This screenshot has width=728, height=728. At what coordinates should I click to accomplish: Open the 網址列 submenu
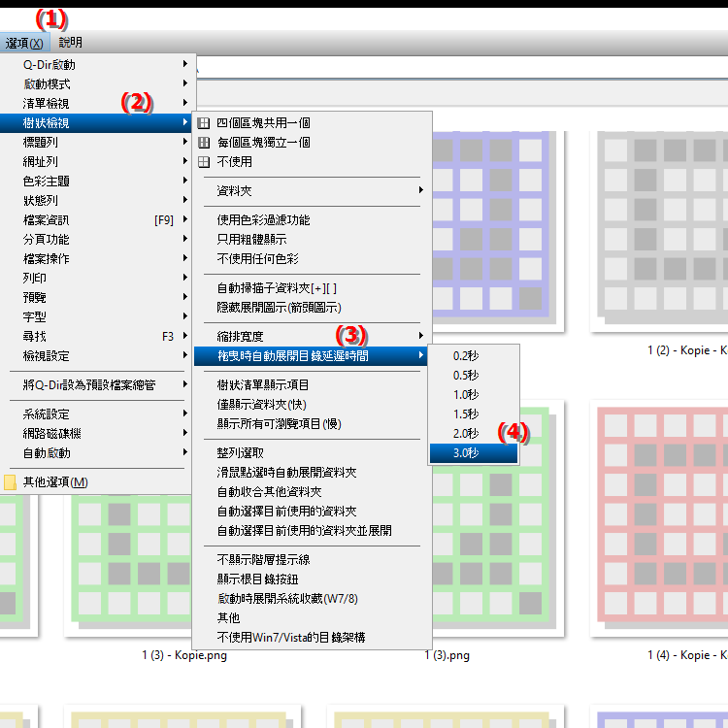(x=96, y=161)
